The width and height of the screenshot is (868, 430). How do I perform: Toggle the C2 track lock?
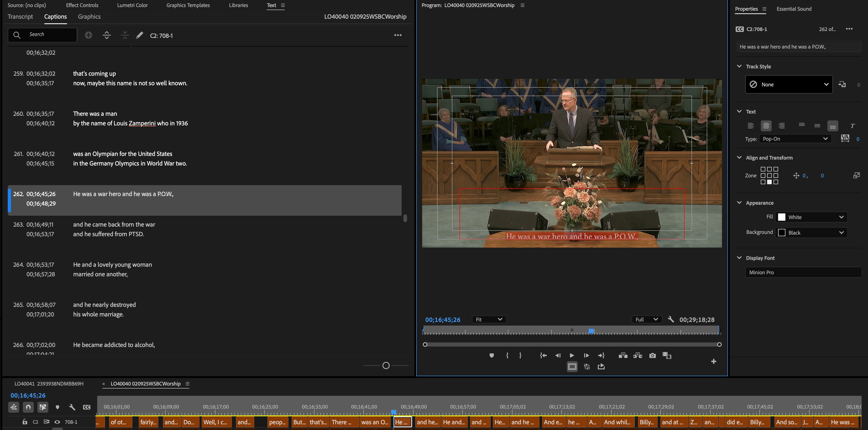click(x=25, y=422)
